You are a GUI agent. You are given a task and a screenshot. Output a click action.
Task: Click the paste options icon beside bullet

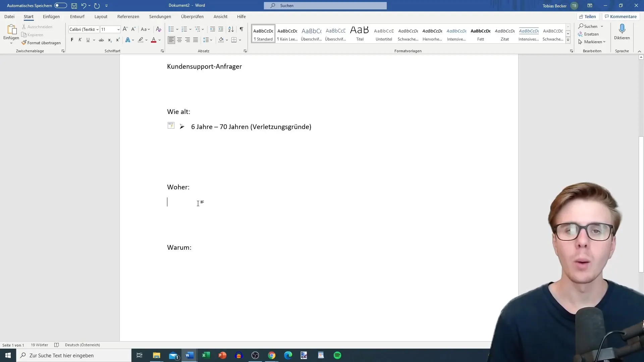[x=171, y=125]
